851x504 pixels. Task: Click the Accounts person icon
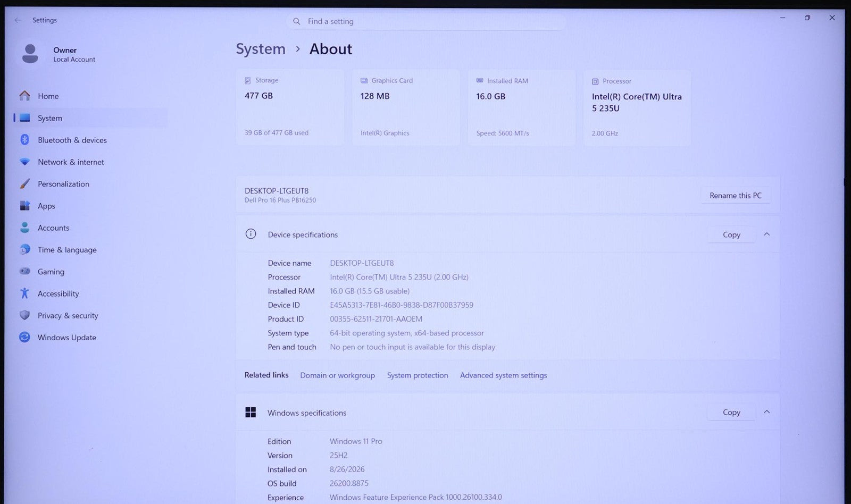(24, 228)
